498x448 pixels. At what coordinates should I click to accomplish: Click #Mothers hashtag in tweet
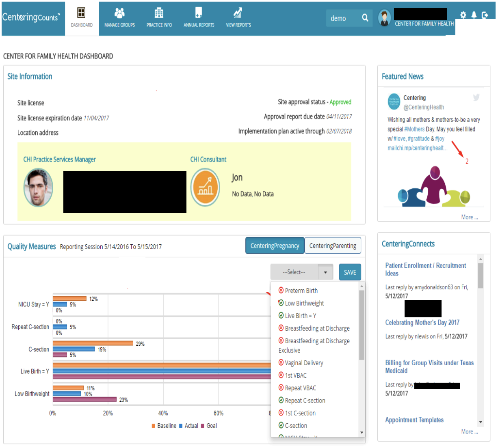coord(414,129)
